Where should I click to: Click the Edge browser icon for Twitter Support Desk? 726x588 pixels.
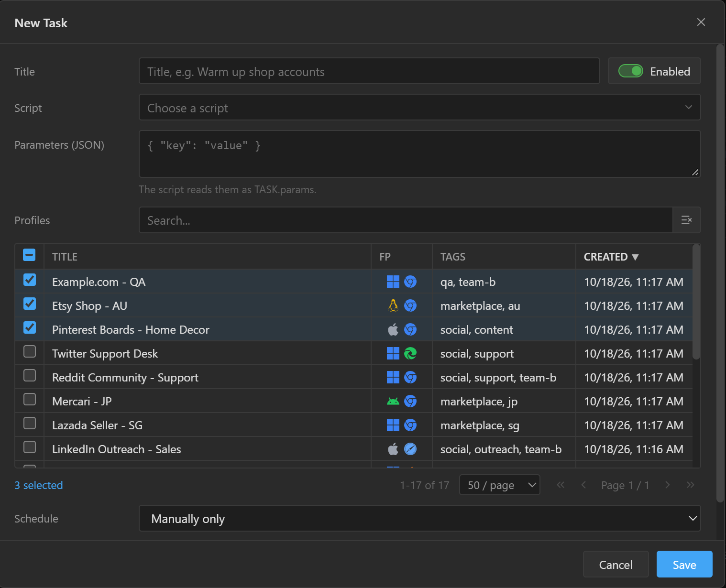click(410, 353)
